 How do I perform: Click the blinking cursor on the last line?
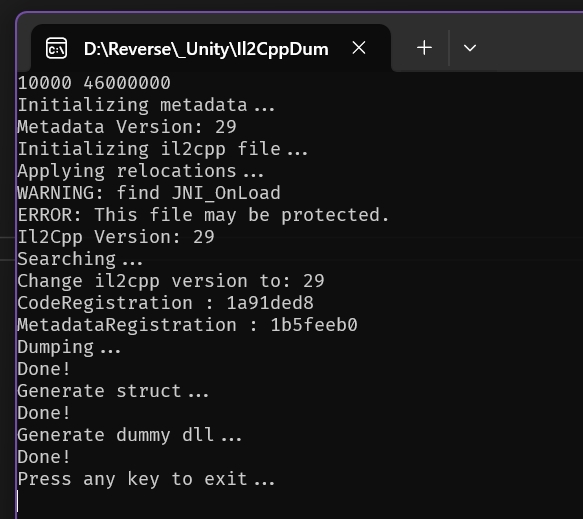click(17, 501)
